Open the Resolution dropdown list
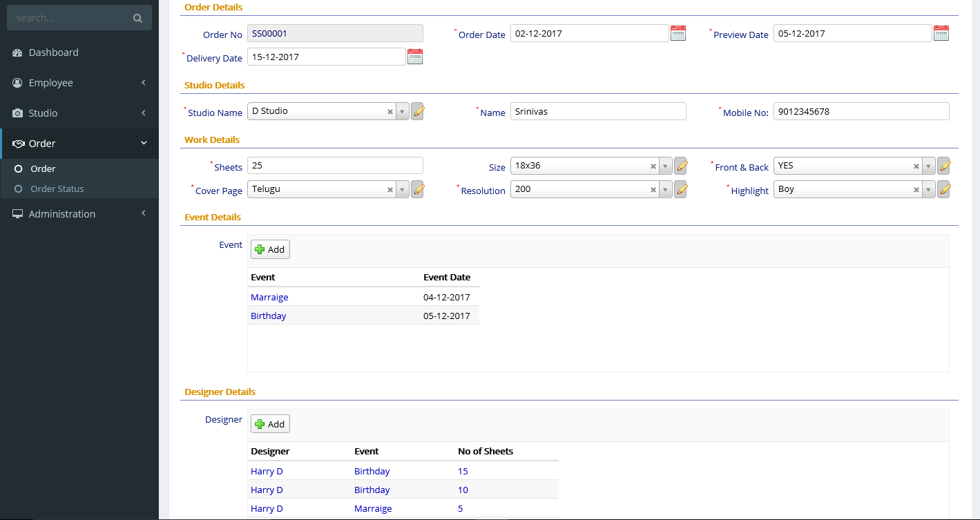 pyautogui.click(x=665, y=189)
